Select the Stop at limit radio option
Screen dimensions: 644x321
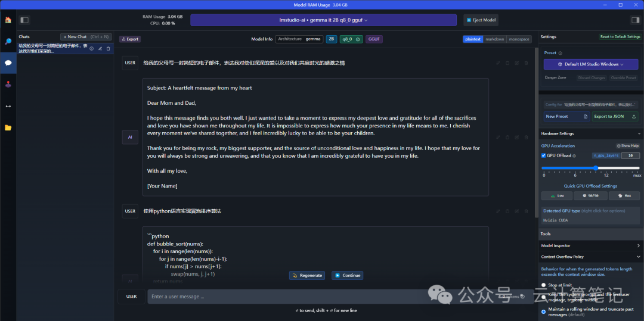(x=544, y=285)
